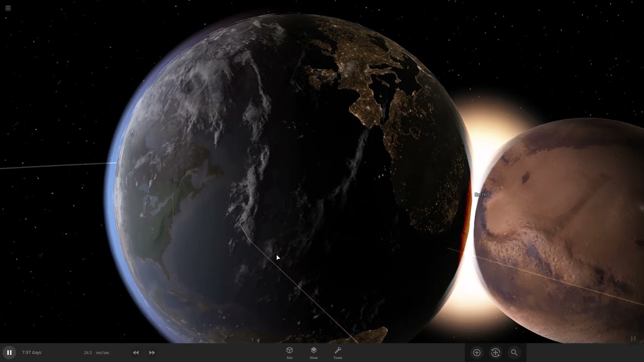
Task: Open the search magnifier icon
Action: pos(514,352)
